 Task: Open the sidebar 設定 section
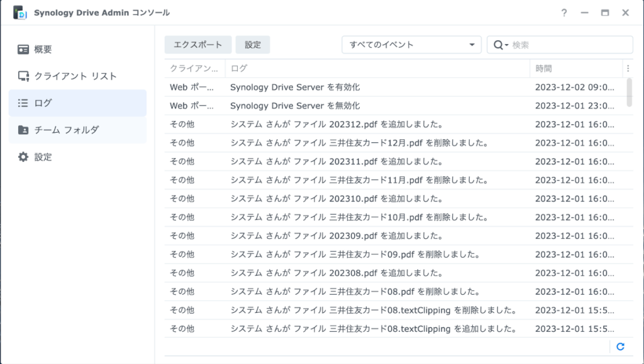click(x=77, y=157)
